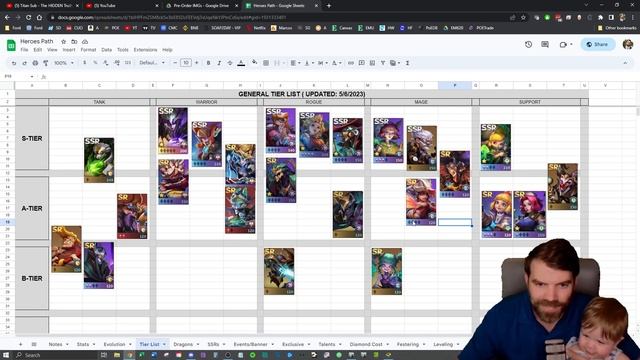Open the Borders tool

(x=266, y=63)
